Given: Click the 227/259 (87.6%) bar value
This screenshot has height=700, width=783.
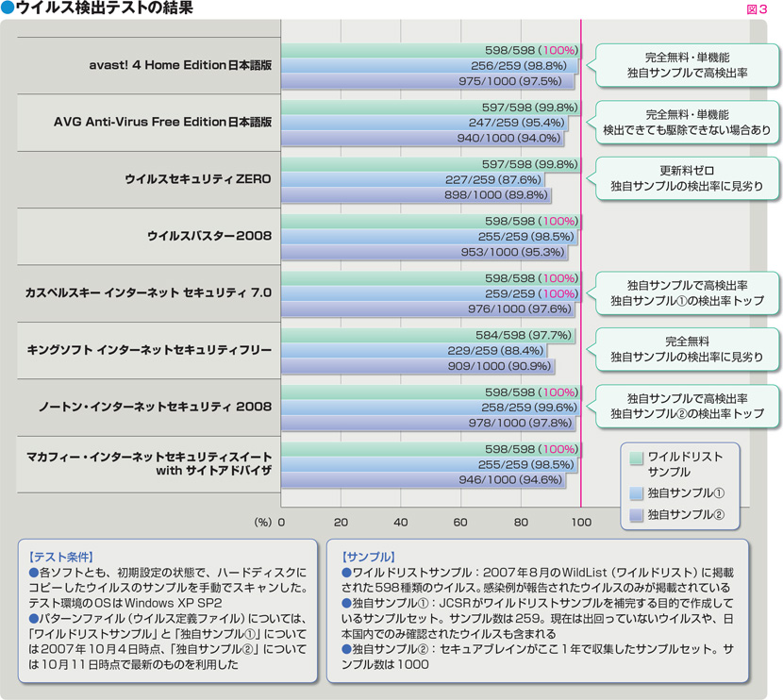Looking at the screenshot, I should [492, 179].
